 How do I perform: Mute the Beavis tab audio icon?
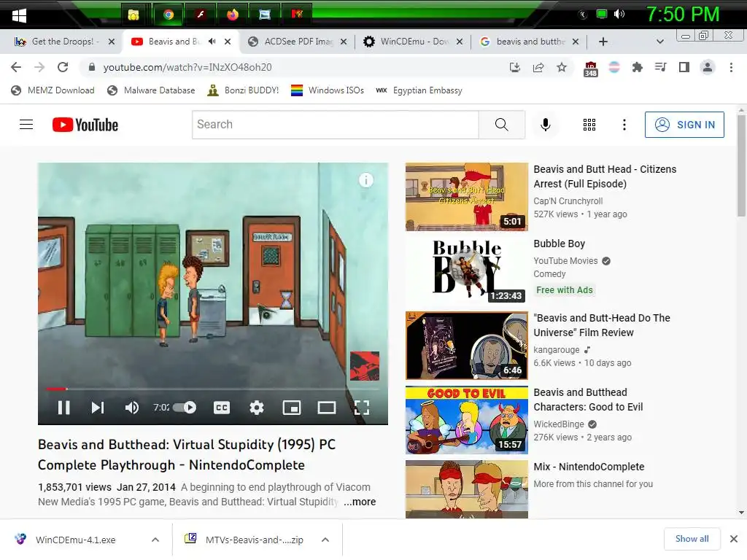coord(212,42)
